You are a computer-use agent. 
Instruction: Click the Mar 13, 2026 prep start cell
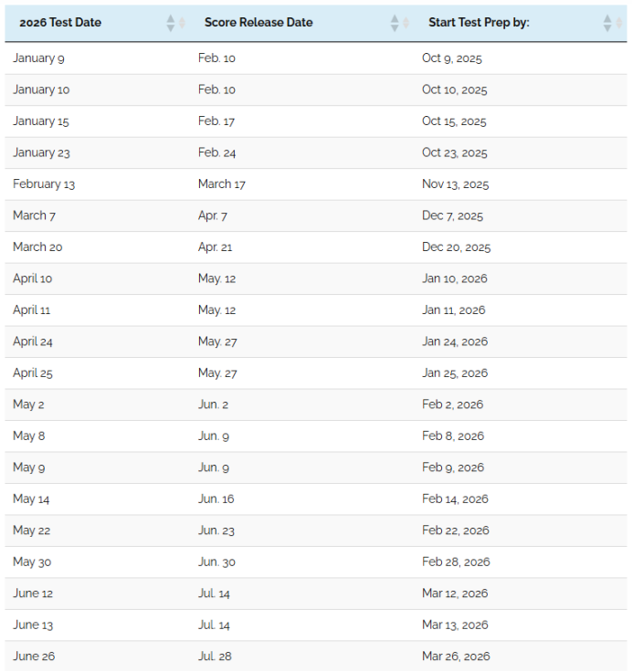455,625
